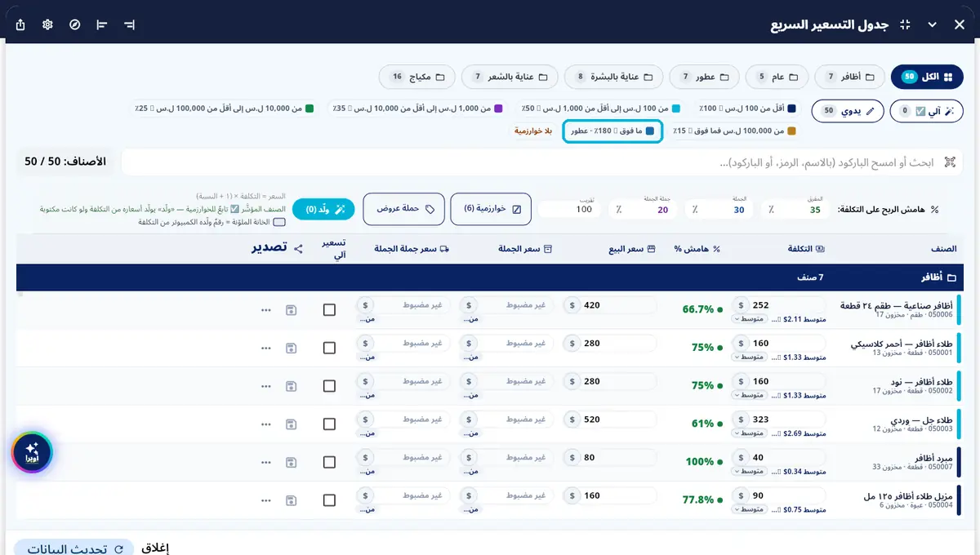This screenshot has height=555, width=980.
Task: Click the ولّد (0) generate button
Action: pyautogui.click(x=324, y=209)
